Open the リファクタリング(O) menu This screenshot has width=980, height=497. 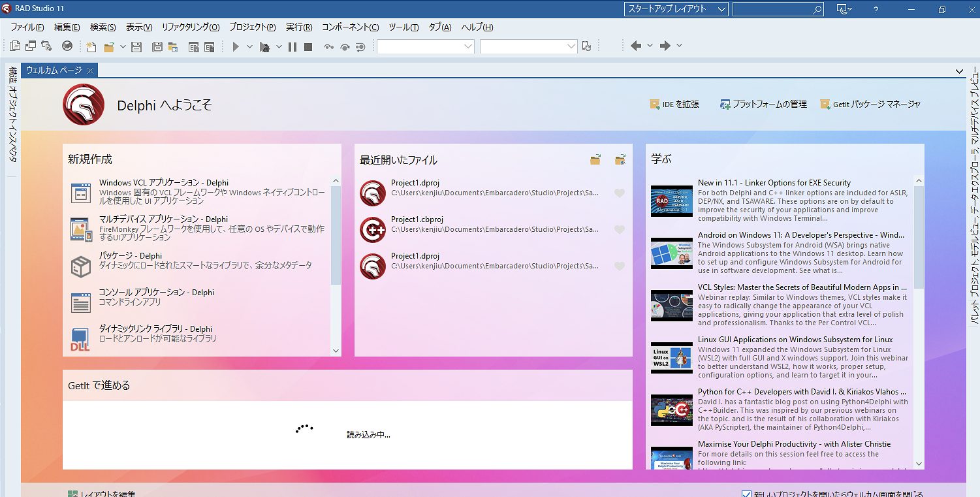191,27
